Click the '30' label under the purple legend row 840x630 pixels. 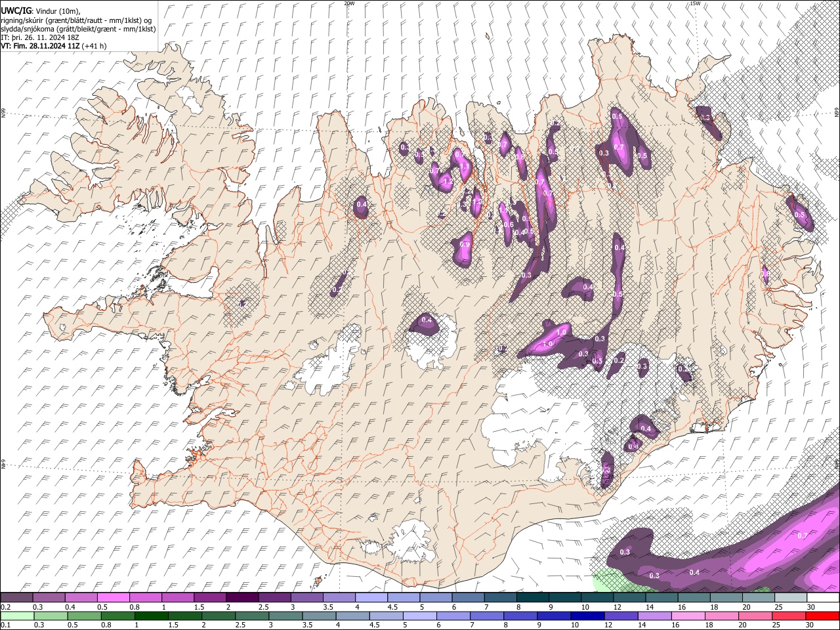click(811, 607)
